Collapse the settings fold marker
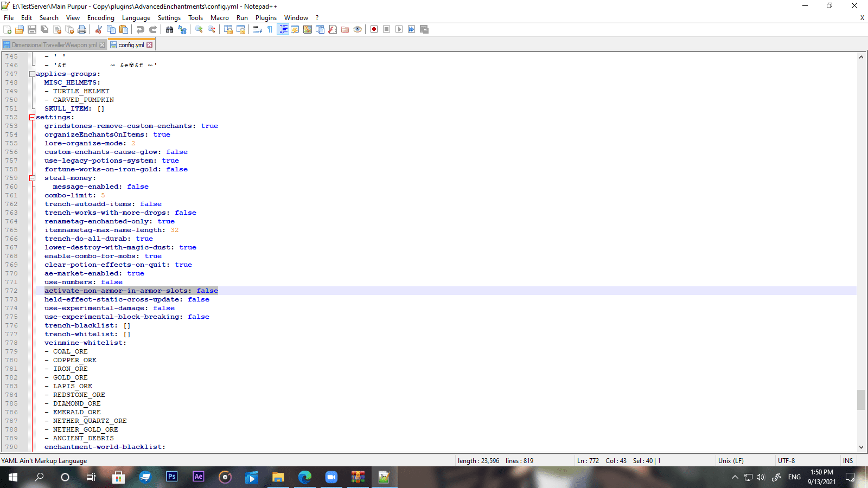 (x=32, y=117)
